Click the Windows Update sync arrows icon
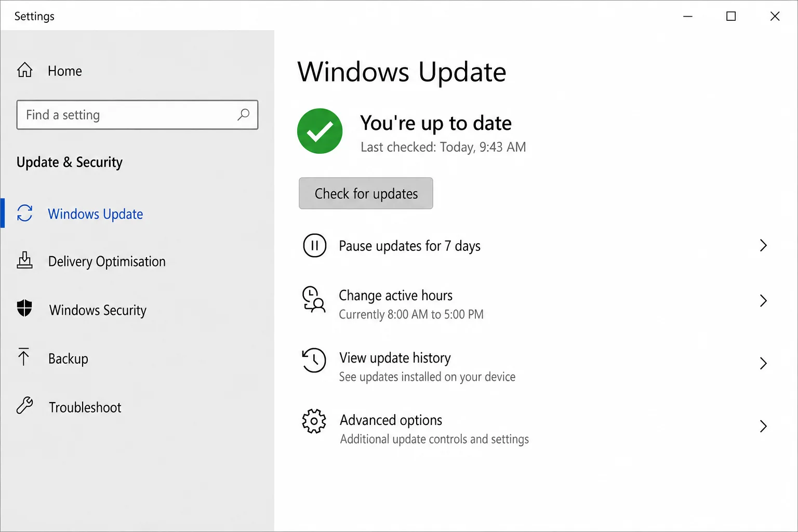 (x=24, y=213)
